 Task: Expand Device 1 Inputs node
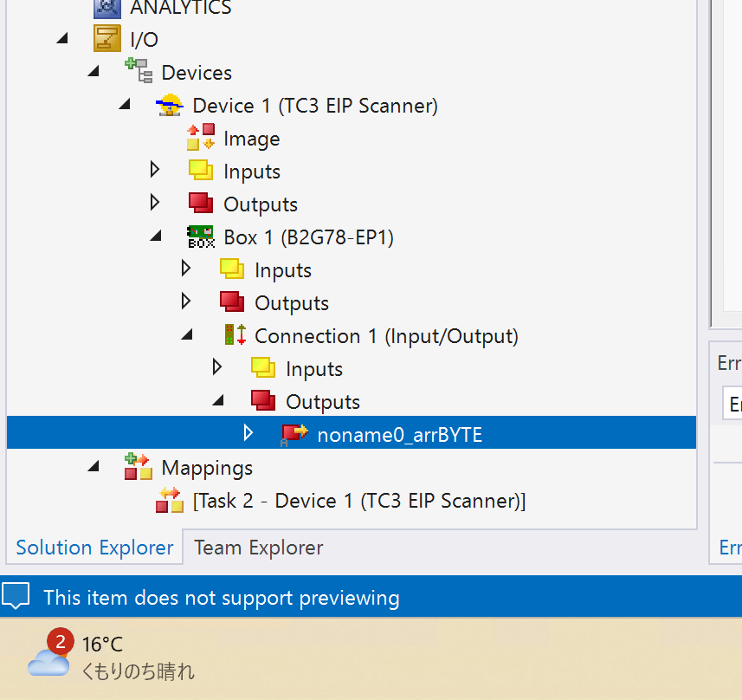point(155,171)
